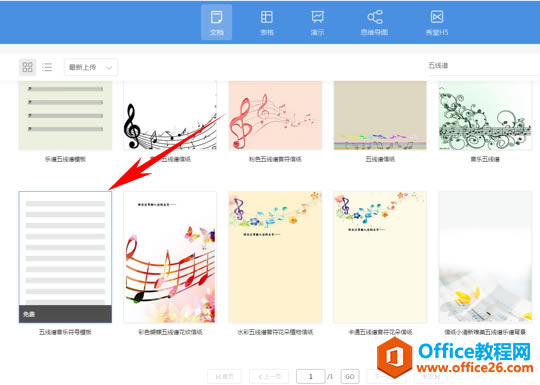Select the 五线谱音乐符号模板 thumbnail with 免费 tag

[x=65, y=257]
